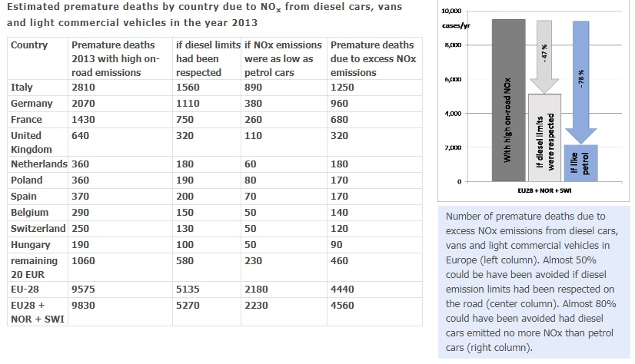Click United Kingdom's 640 value
Screen dimensions: 635x364
point(80,135)
